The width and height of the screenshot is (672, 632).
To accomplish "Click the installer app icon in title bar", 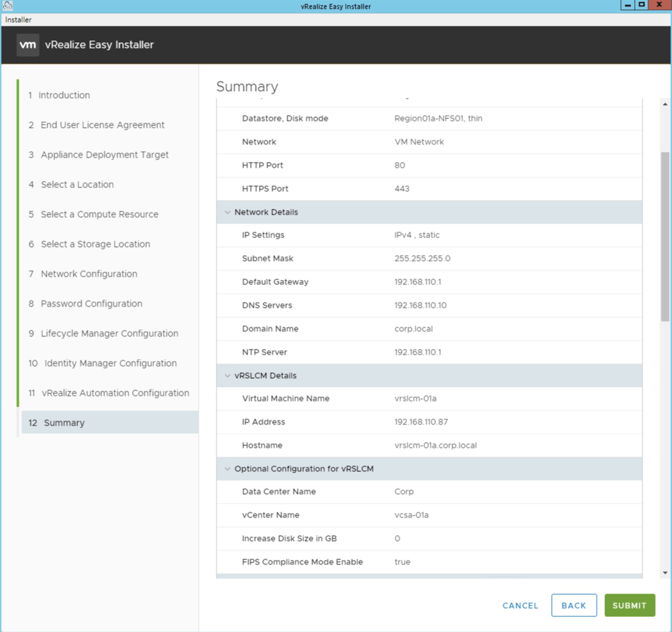I will click(x=8, y=6).
